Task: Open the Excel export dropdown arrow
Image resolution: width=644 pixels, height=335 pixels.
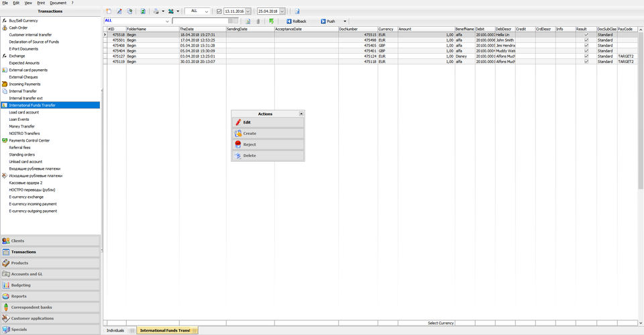Action: [178, 11]
